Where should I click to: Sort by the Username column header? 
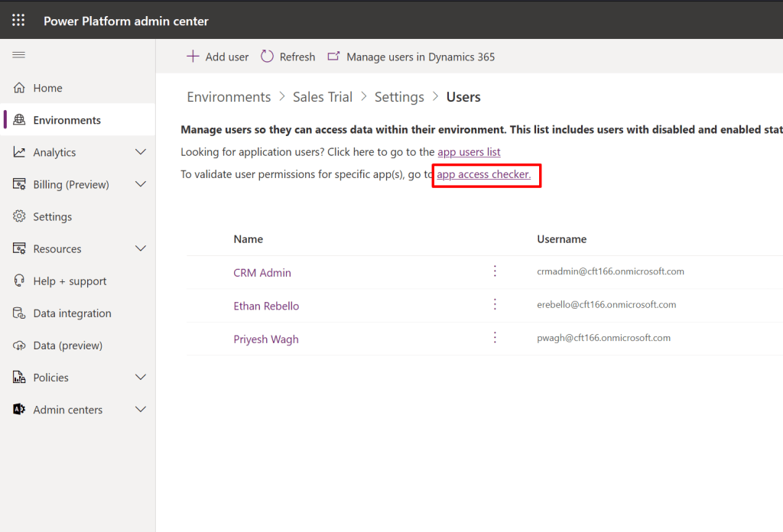(562, 239)
